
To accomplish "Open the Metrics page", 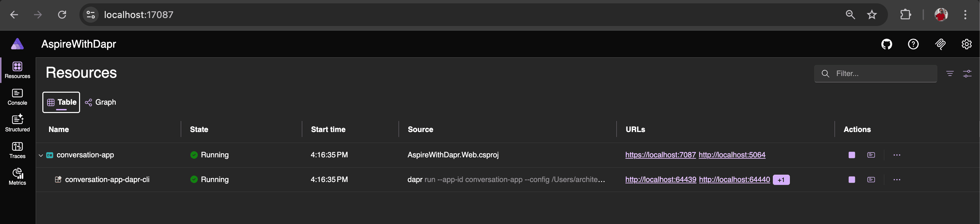I will pos(17,177).
